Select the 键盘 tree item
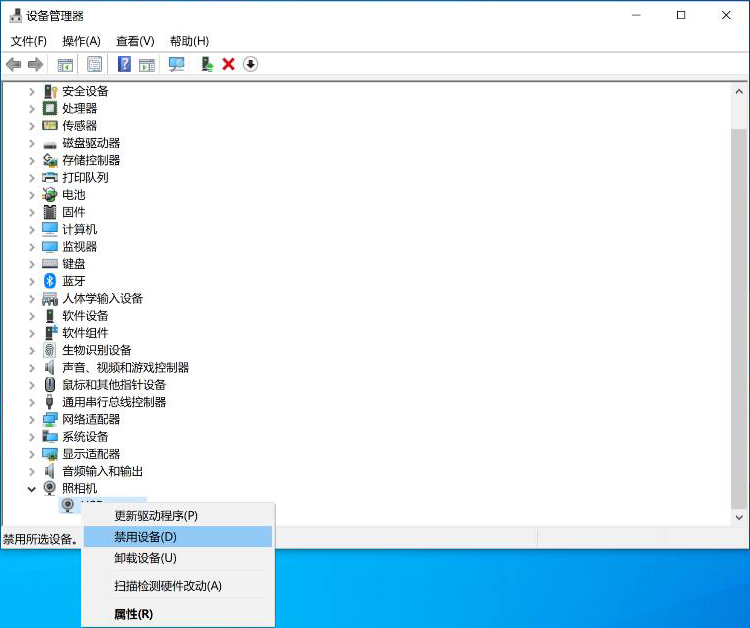Screen dimensions: 750x628 tap(74, 264)
